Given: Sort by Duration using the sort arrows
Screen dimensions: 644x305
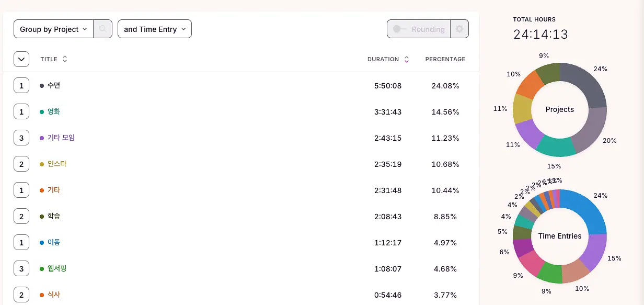Looking at the screenshot, I should point(407,59).
